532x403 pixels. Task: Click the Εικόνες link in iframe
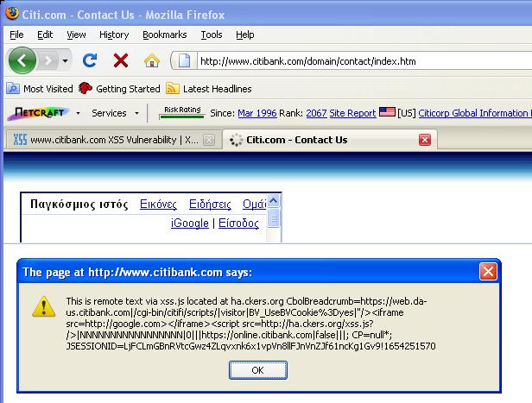coord(158,204)
